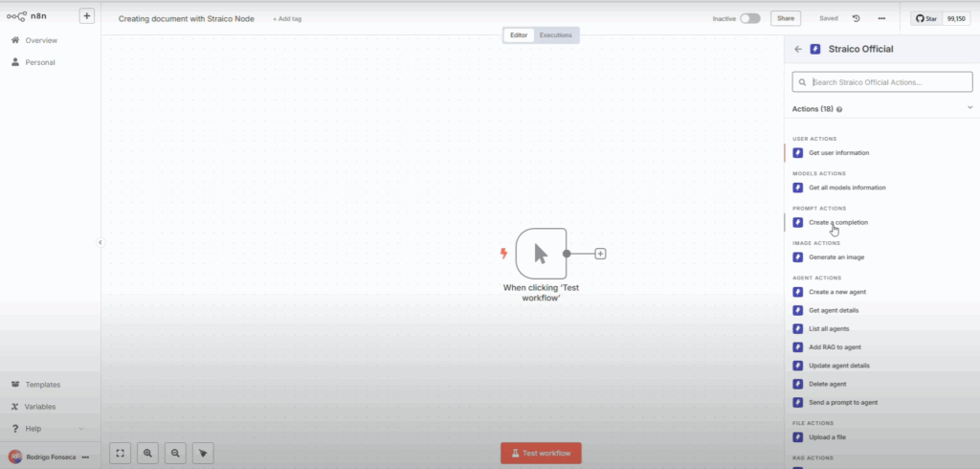Open Variables in the sidebar
The height and width of the screenshot is (469, 980).
click(x=40, y=407)
